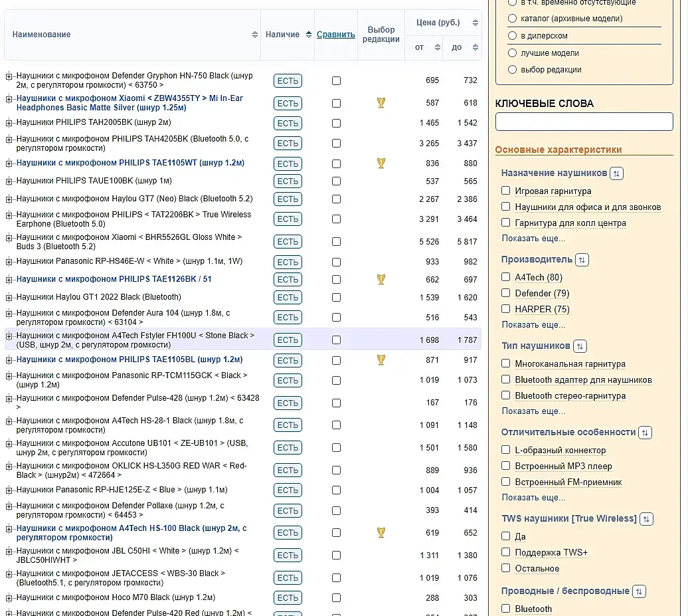Show more Производитель options
This screenshot has height=616, width=688.
point(533,325)
